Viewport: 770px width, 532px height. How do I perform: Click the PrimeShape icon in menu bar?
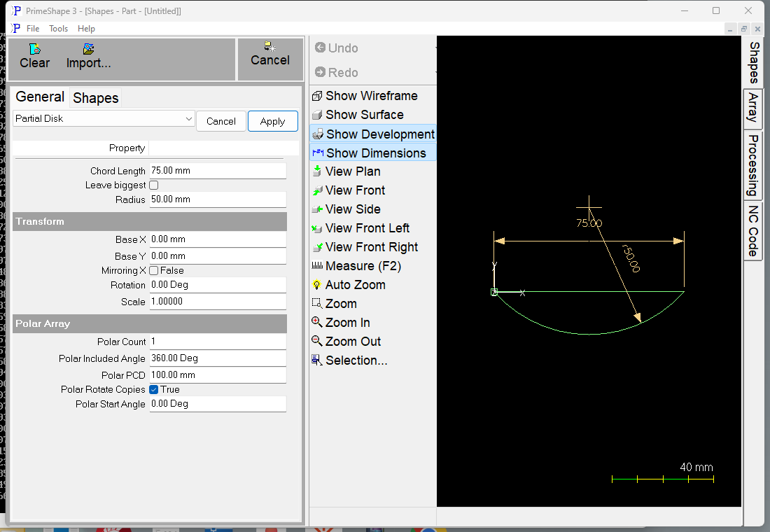tap(16, 29)
